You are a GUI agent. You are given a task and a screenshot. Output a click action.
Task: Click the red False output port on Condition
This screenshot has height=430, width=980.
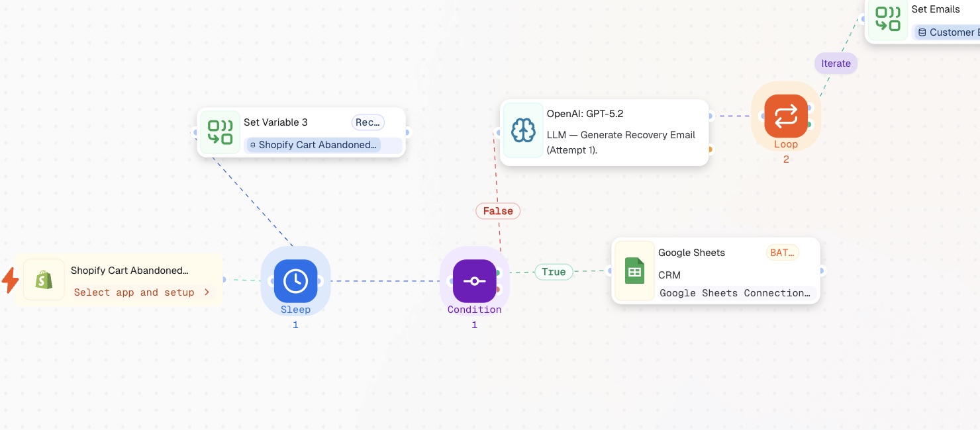point(497,289)
